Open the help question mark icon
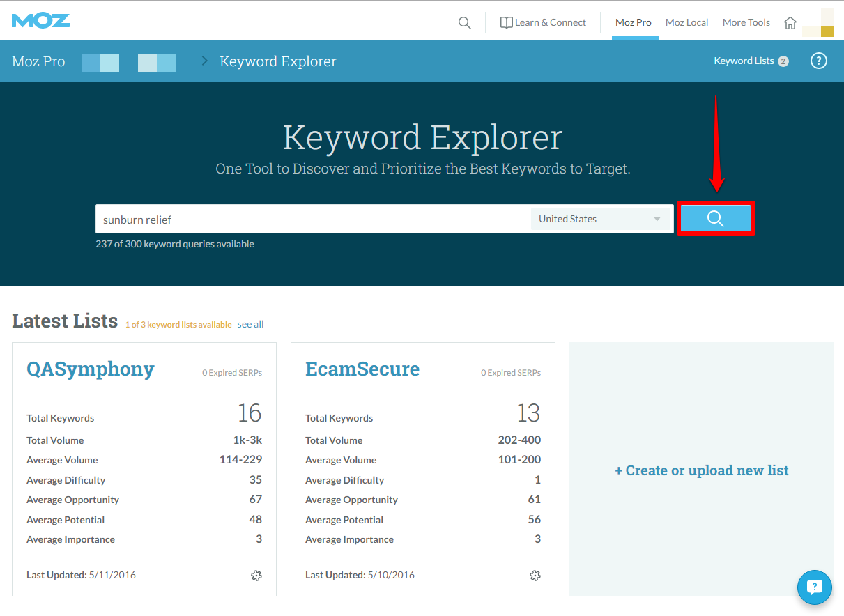844x616 pixels. (x=818, y=61)
